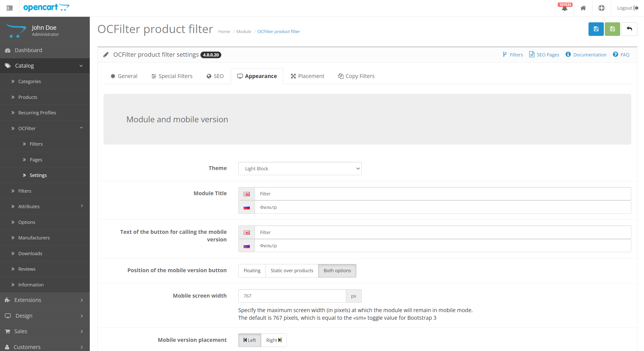Click the home icon in the top bar

(x=583, y=8)
